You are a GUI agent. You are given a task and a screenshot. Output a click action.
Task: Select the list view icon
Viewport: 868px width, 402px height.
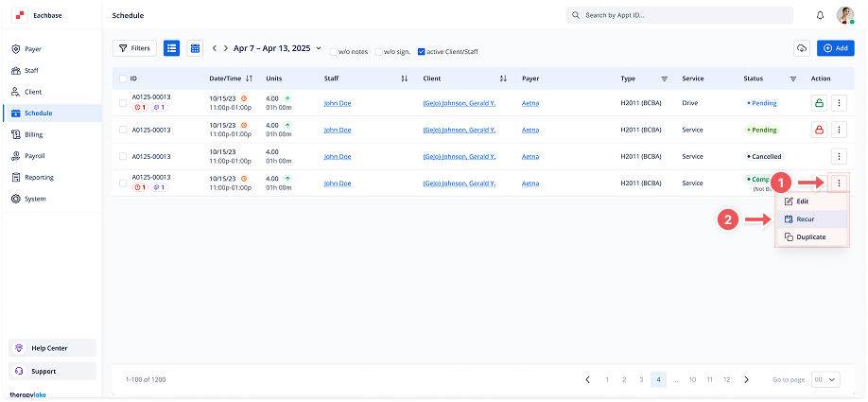click(171, 47)
